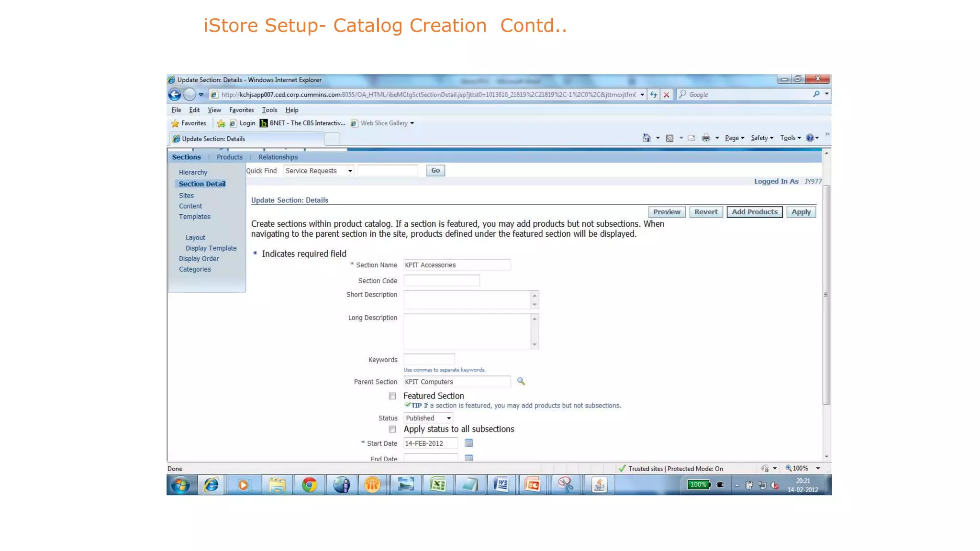Viewport: 980px width, 551px height.
Task: Click the Add Products button
Action: coord(755,212)
